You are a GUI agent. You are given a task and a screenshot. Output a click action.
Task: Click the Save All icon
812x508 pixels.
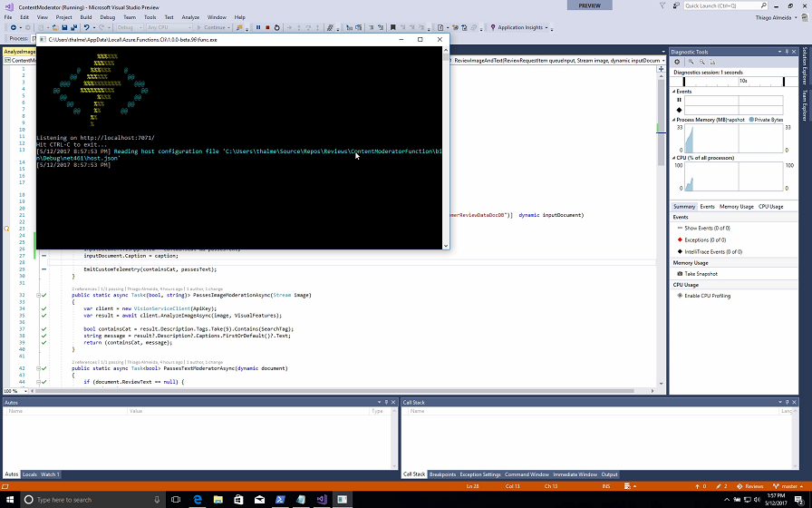[x=73, y=27]
